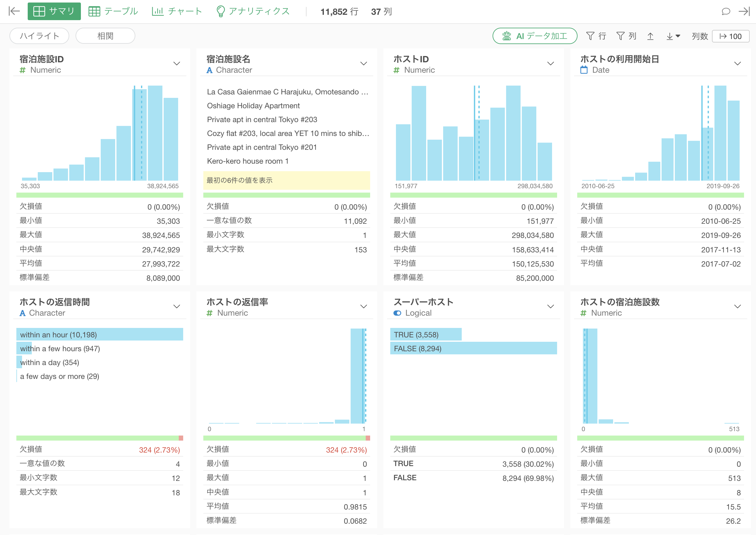Expand the ホストの利用開始日 column menu
The height and width of the screenshot is (535, 756).
point(737,64)
